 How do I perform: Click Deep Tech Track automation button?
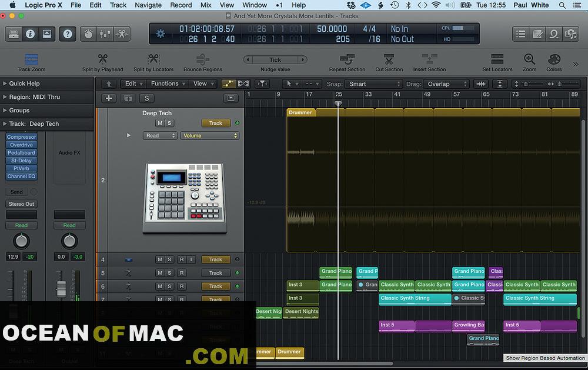216,123
